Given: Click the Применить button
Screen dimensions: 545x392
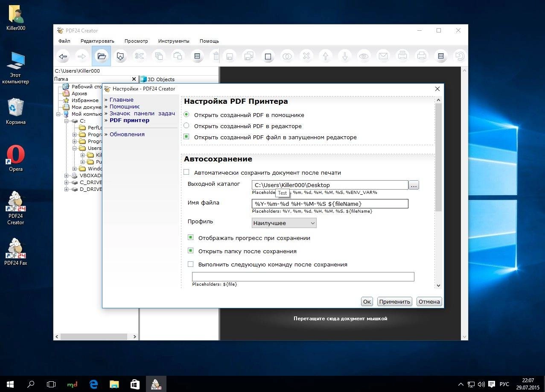Looking at the screenshot, I should click(x=394, y=301).
